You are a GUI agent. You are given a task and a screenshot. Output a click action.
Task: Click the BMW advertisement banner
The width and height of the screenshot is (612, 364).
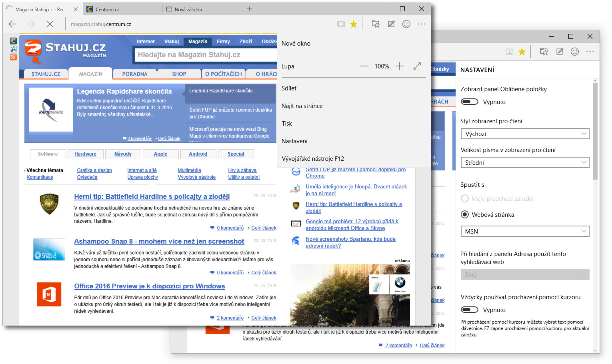click(350, 294)
